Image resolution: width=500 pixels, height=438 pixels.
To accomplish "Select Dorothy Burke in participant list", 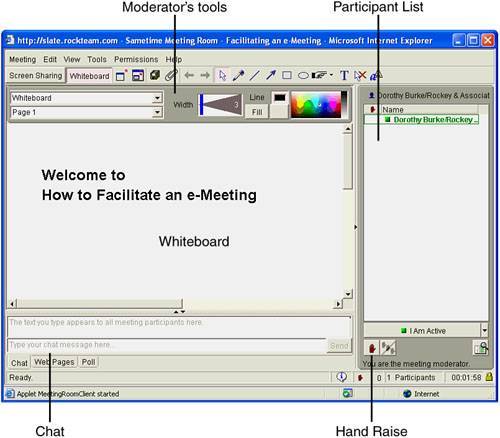I will pyautogui.click(x=422, y=119).
